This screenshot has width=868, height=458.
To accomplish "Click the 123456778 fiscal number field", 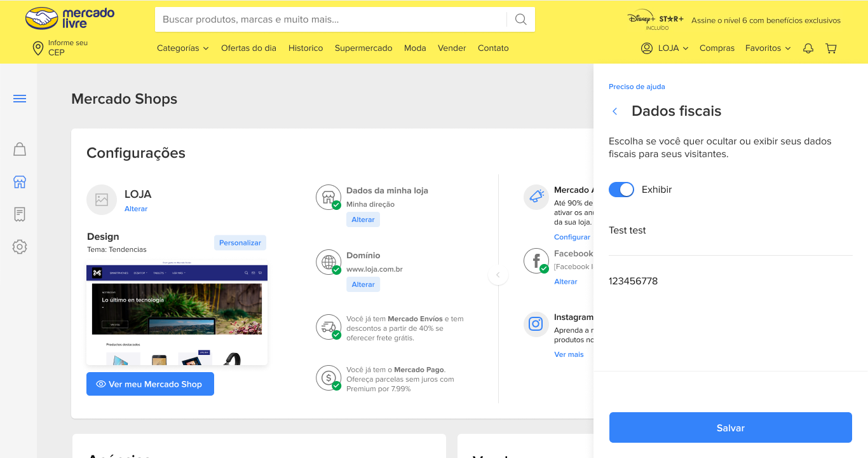I will tap(731, 281).
